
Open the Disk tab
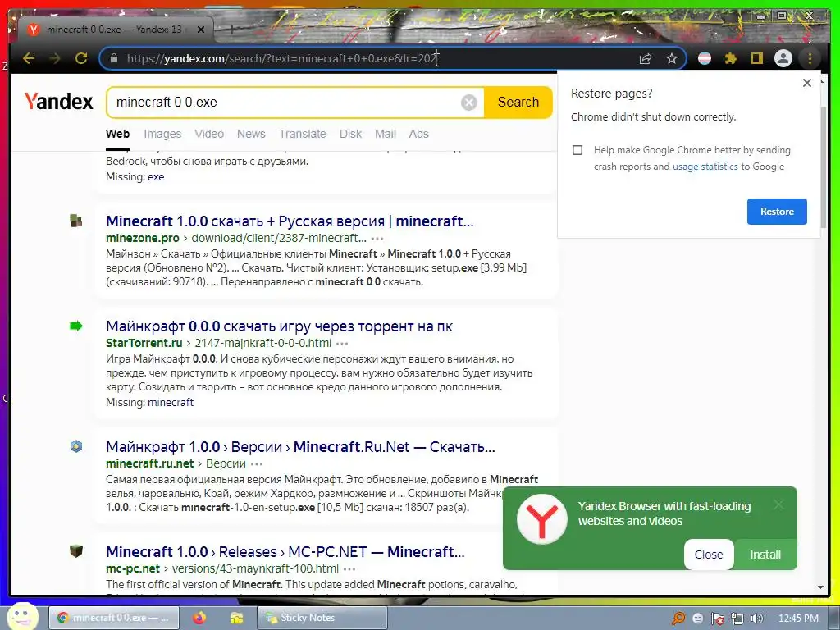(x=350, y=134)
